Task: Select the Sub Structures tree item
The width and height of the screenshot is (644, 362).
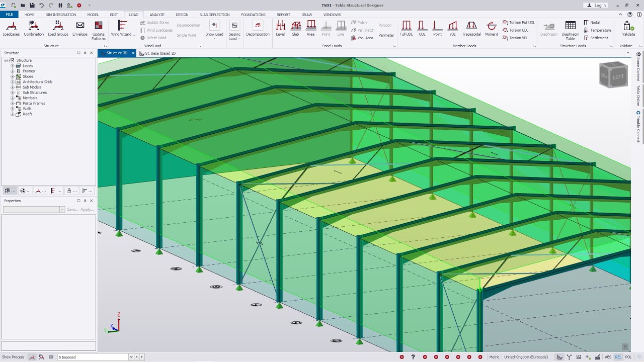Action: [35, 93]
